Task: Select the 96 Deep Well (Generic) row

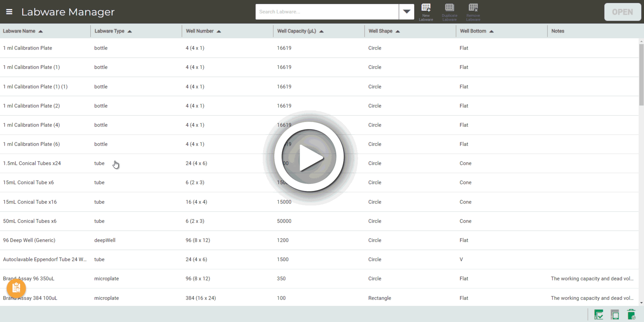Action: pos(29,240)
